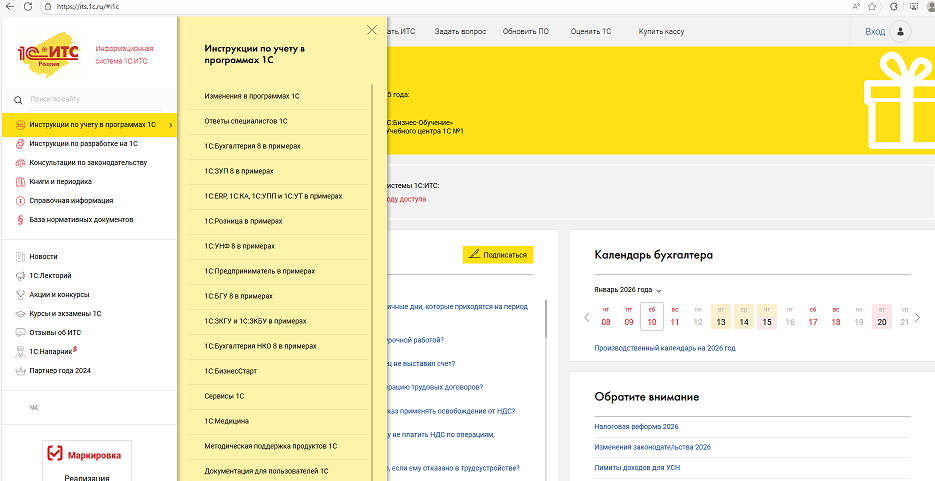Show previous calendar days with left arrow
935x481 pixels.
[587, 318]
